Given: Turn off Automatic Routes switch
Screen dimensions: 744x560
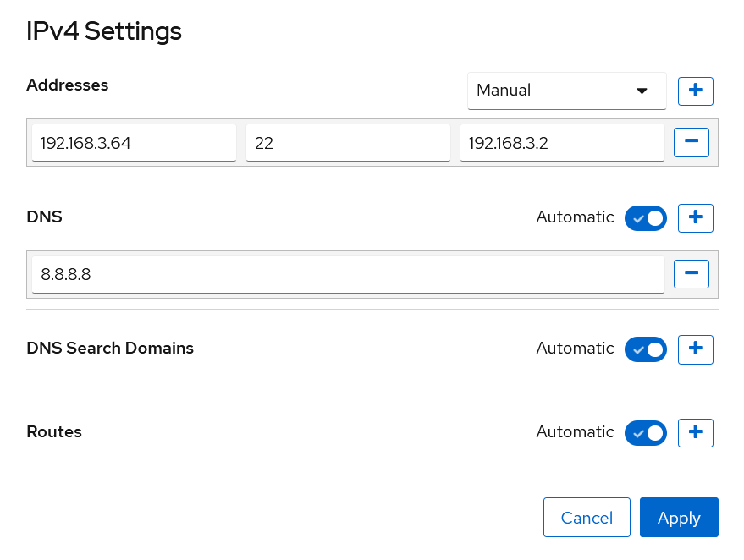Looking at the screenshot, I should (645, 433).
